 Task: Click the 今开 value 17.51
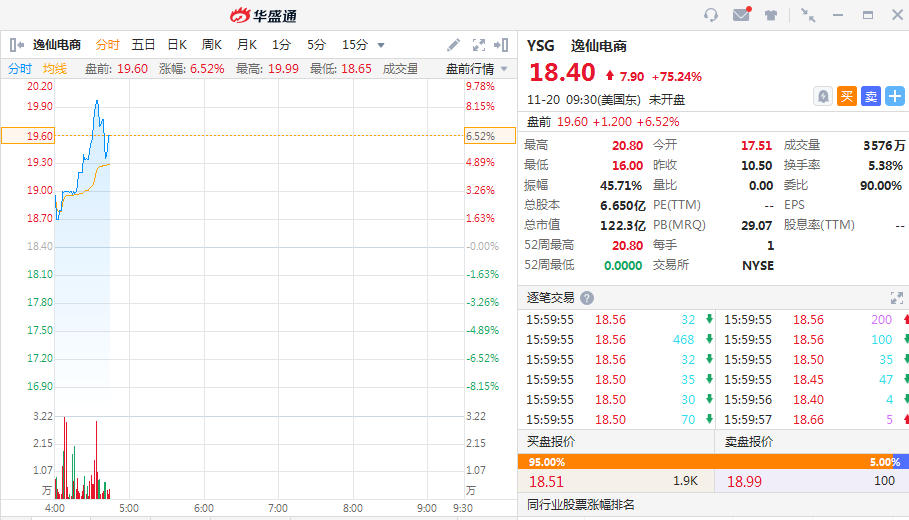tap(757, 146)
